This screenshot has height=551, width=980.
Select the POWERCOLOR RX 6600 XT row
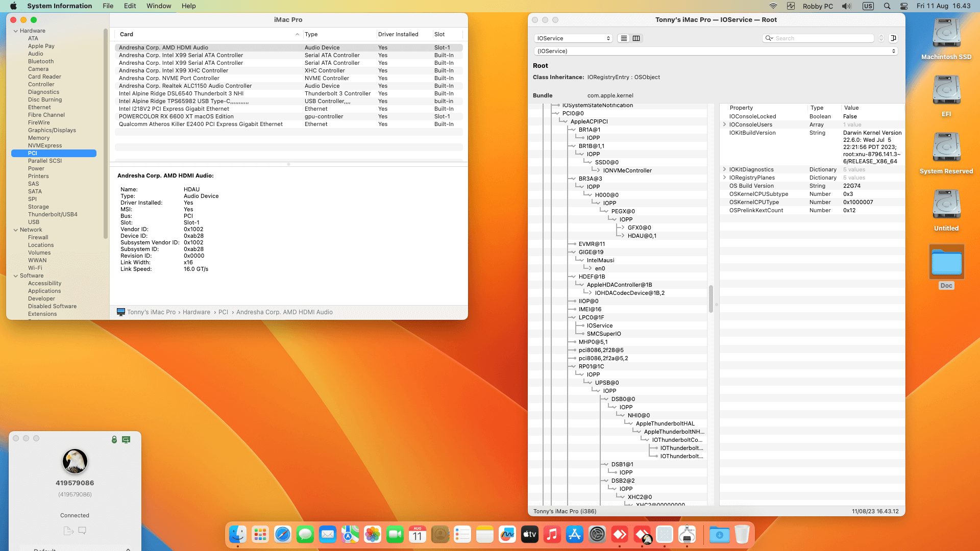tap(288, 116)
